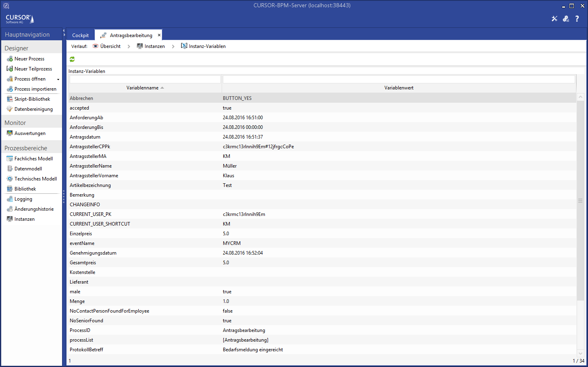The height and width of the screenshot is (367, 588).
Task: Sort by Variablenname column header
Action: pos(145,88)
